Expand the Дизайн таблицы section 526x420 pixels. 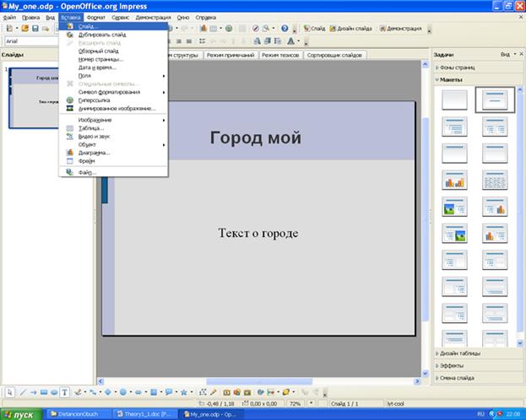(x=460, y=353)
